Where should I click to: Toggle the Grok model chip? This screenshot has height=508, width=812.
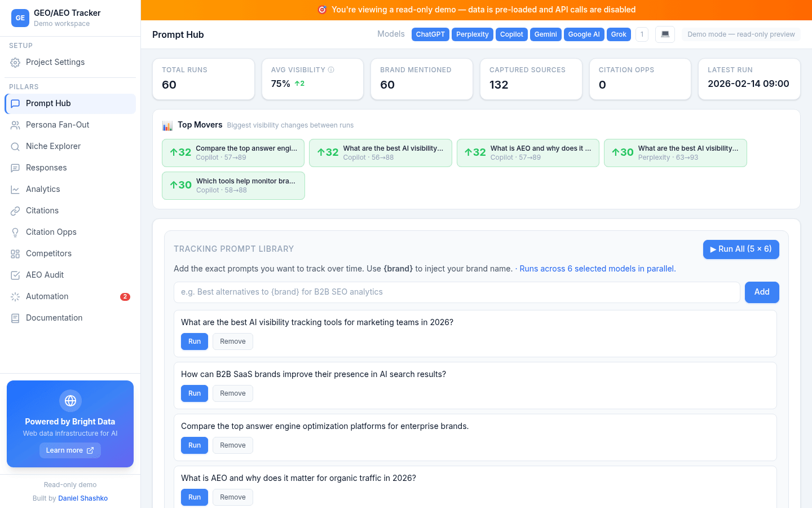pos(619,34)
